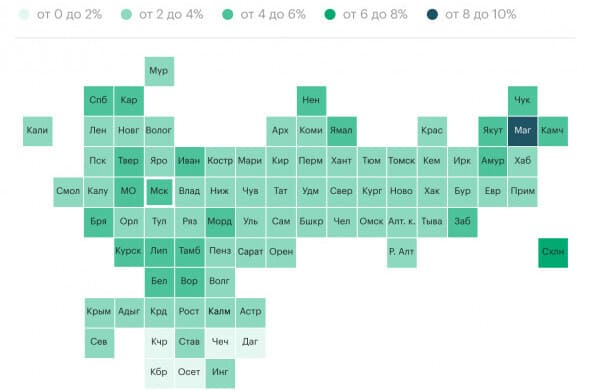Toggle the 'от 6 до 8%' legend item

366,15
